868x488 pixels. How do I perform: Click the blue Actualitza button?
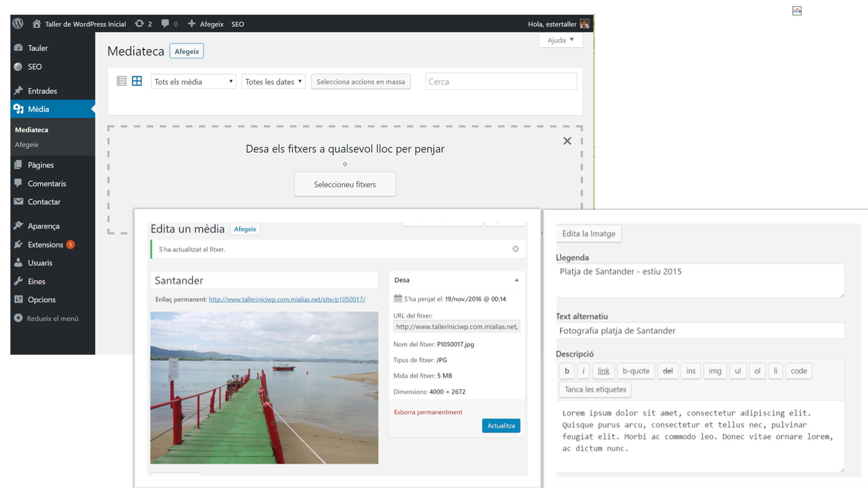pos(501,426)
